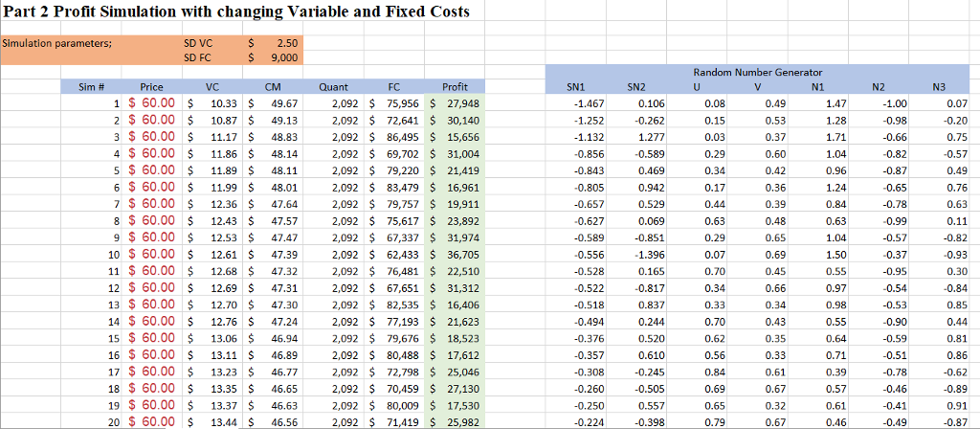Screen dimensions: 980x429
Task: Click the 'V' column header
Action: pyautogui.click(x=757, y=88)
